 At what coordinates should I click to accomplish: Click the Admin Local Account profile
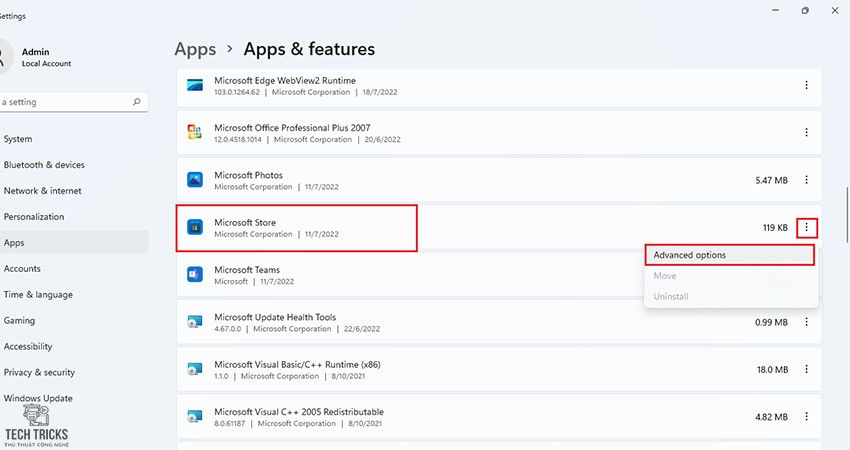[36, 57]
